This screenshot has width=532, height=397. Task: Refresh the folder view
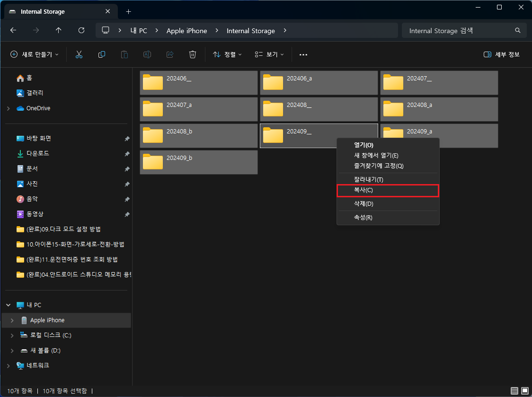tap(81, 31)
